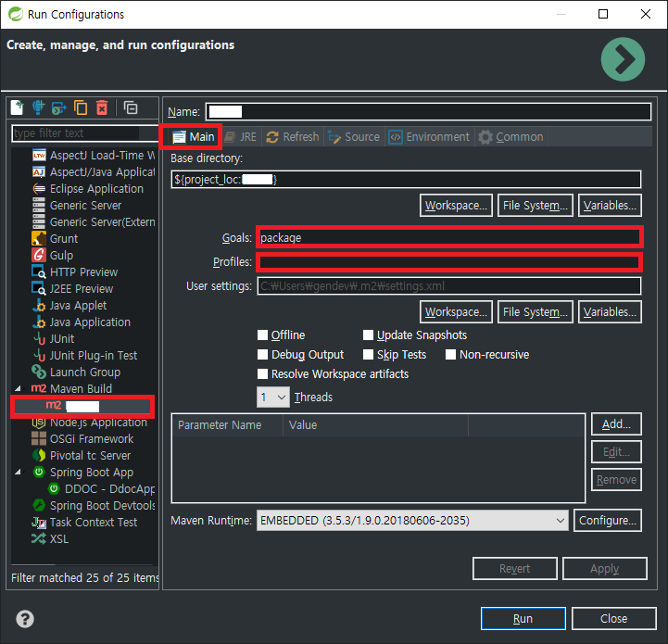Duplicate the selected launch configuration
668x644 pixels.
81,107
